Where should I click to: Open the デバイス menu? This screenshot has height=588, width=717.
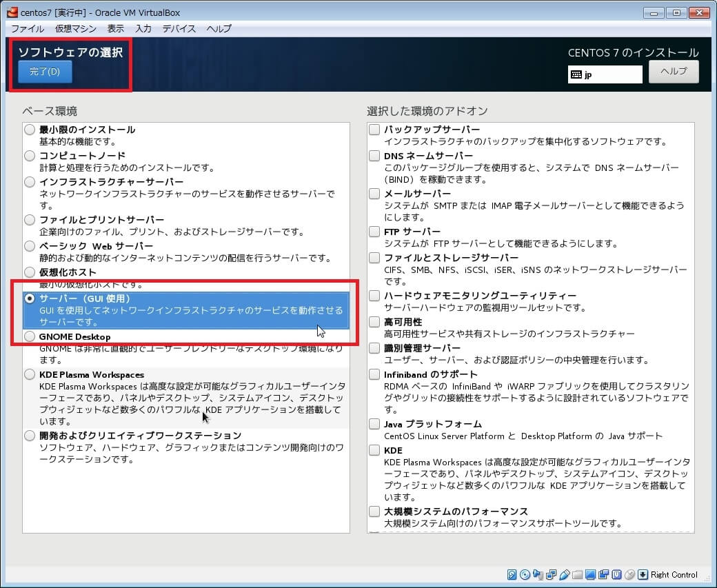(179, 29)
